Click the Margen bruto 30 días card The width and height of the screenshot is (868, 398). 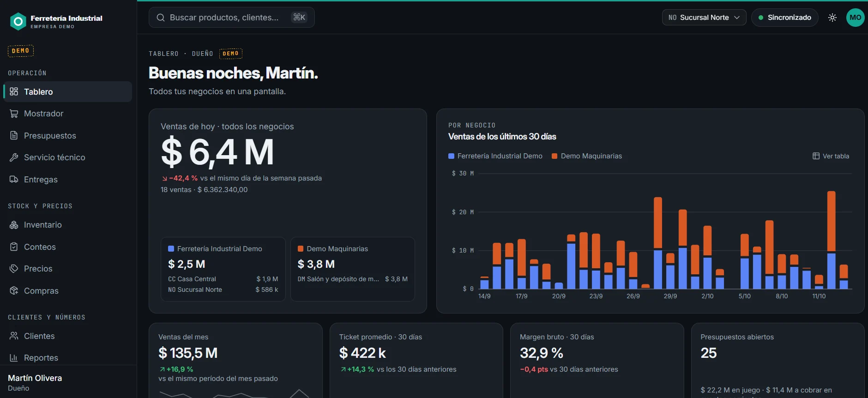point(597,361)
